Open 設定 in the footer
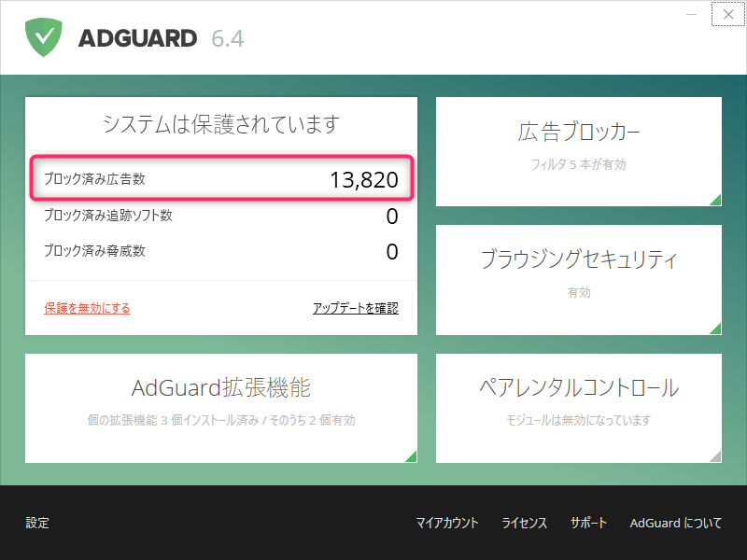 37,523
